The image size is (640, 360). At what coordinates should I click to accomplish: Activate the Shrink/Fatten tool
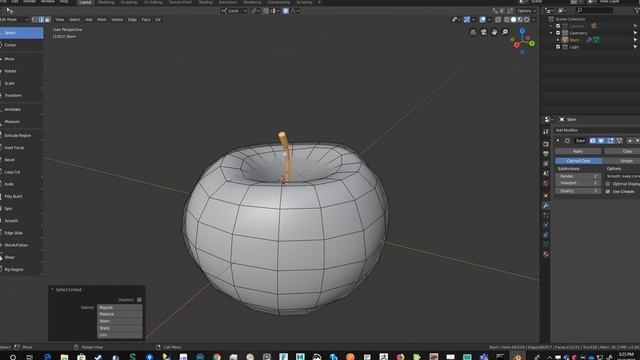pos(21,245)
